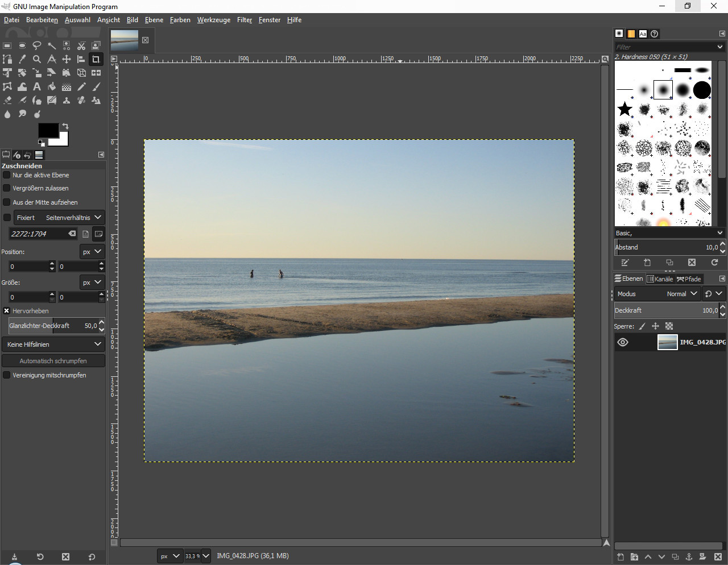Select the Text tool in toolbox
This screenshot has height=565, width=728.
click(37, 87)
